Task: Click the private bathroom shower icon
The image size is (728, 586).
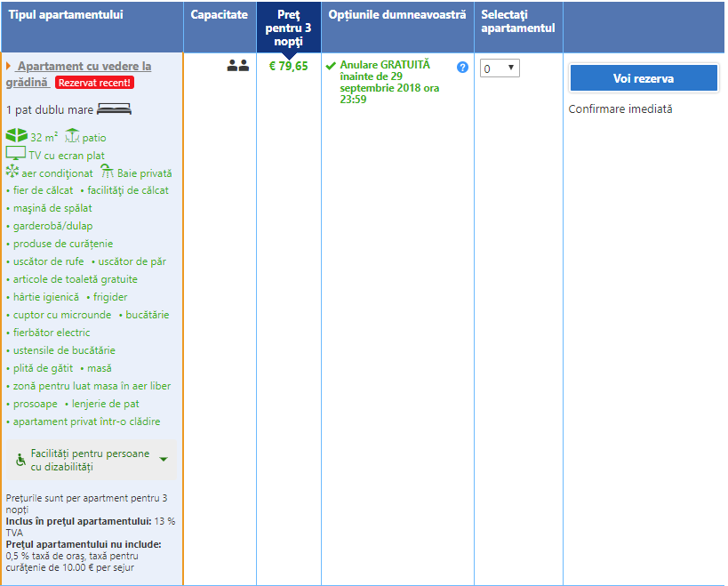Action: (107, 172)
